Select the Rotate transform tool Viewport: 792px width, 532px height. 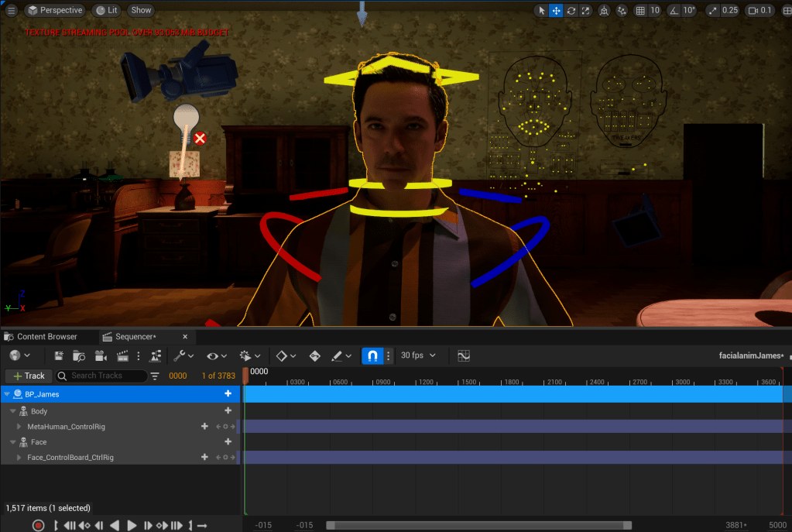[x=571, y=11]
